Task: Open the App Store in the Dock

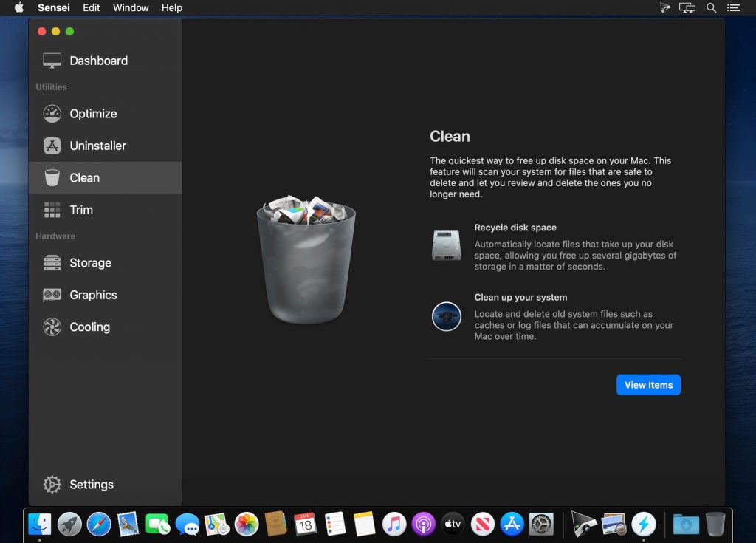Action: pyautogui.click(x=512, y=524)
